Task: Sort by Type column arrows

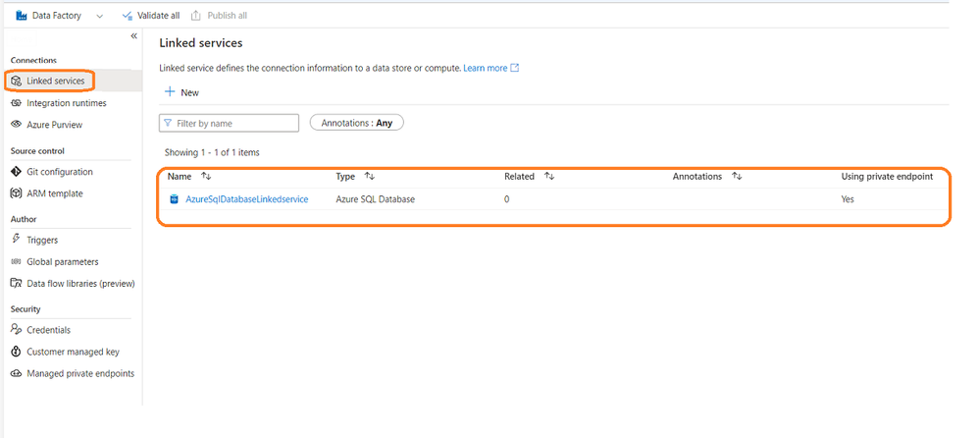Action: [370, 177]
